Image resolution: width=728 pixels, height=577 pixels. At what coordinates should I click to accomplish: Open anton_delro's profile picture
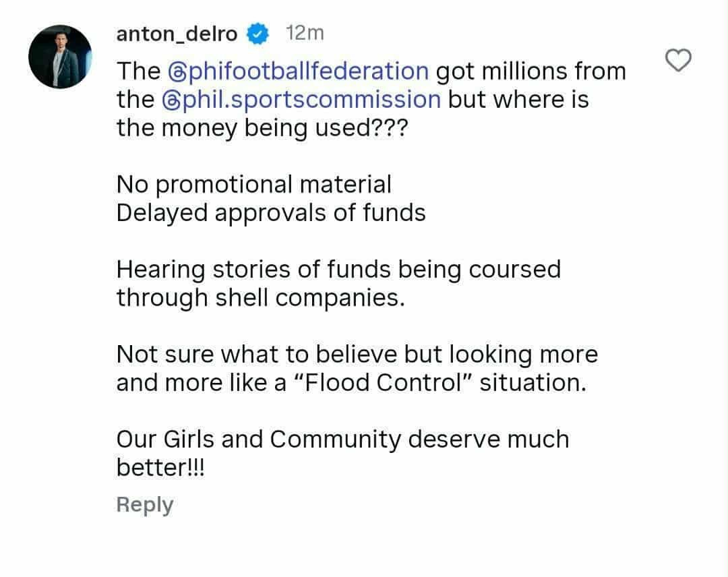[59, 57]
